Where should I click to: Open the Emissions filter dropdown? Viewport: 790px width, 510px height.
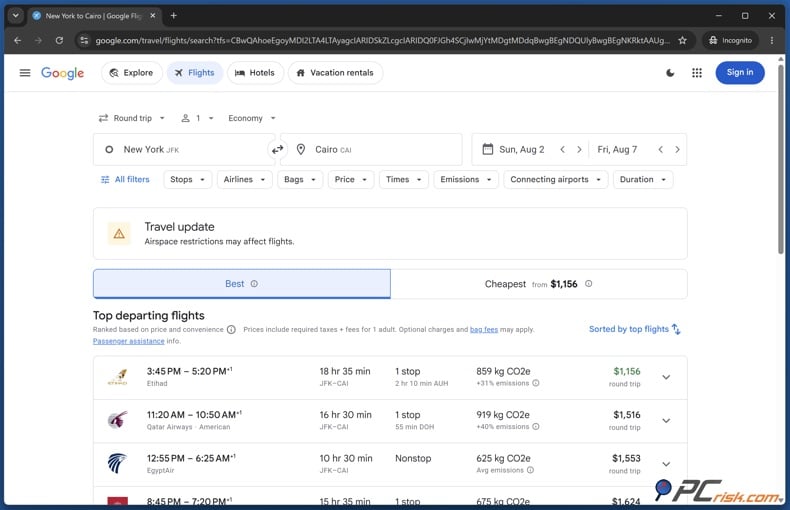pos(466,179)
